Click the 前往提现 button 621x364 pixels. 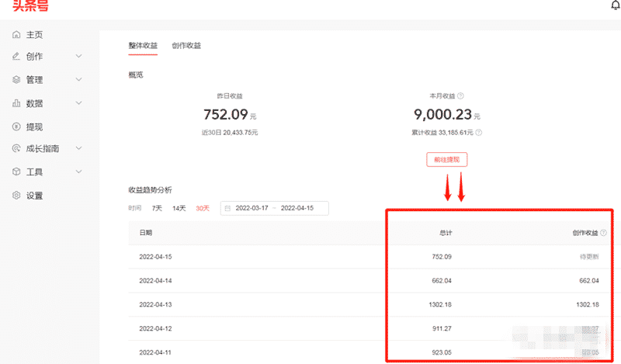tap(447, 160)
